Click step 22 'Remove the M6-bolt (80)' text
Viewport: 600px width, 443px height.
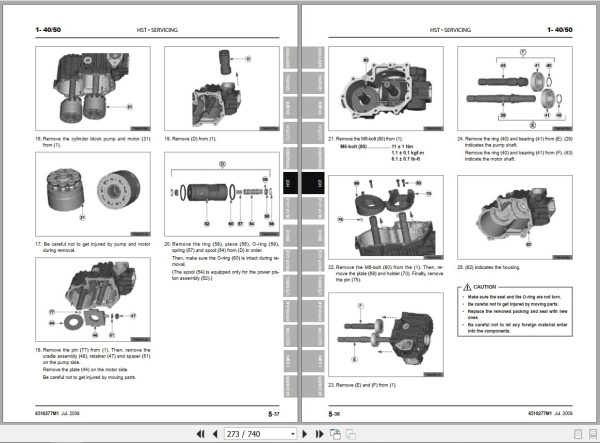(x=386, y=273)
